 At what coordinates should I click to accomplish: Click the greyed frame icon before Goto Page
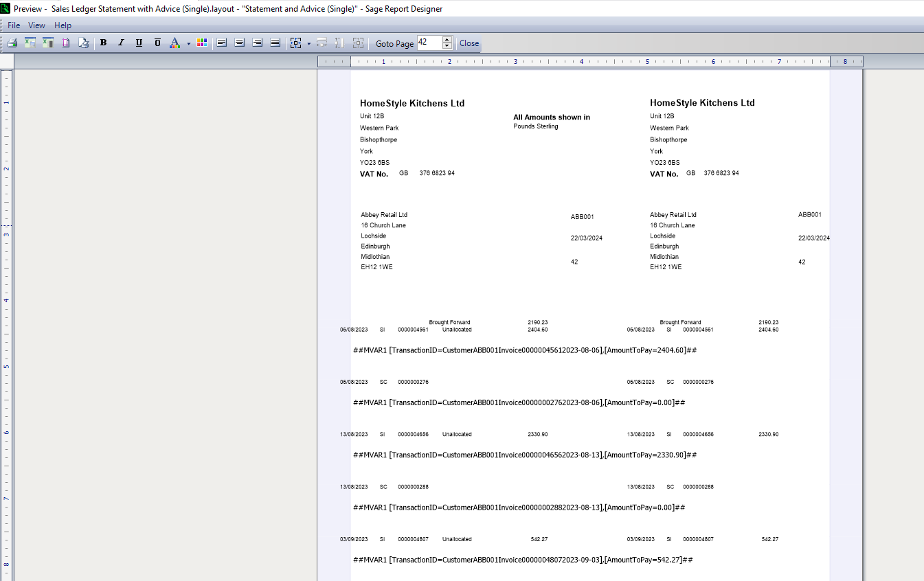coord(358,43)
